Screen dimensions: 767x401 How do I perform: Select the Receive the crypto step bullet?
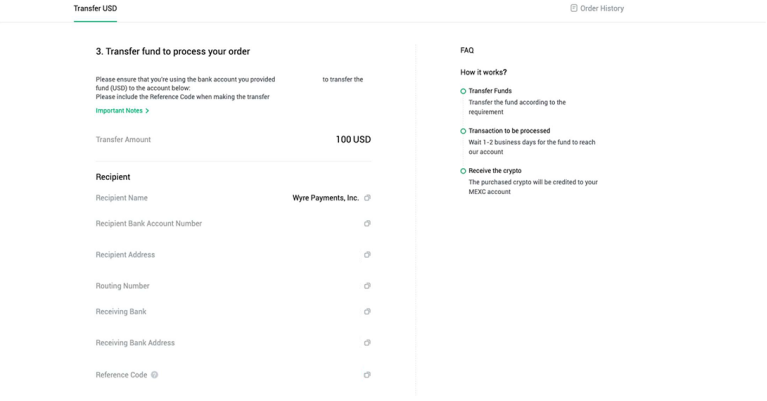[463, 171]
